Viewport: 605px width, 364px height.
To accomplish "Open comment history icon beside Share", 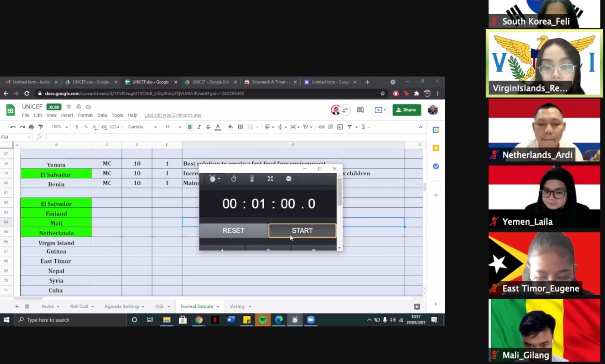I will click(x=360, y=110).
